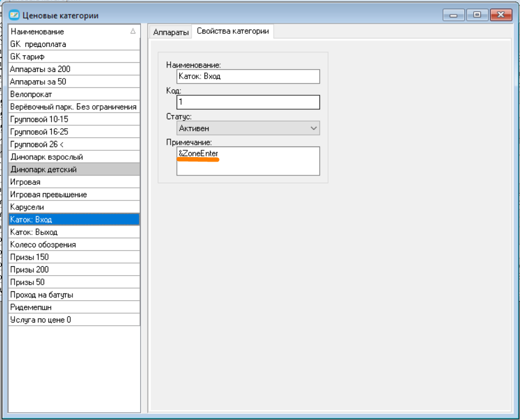
Task: Pick Колесо обозрения from the list
Action: pos(74,245)
